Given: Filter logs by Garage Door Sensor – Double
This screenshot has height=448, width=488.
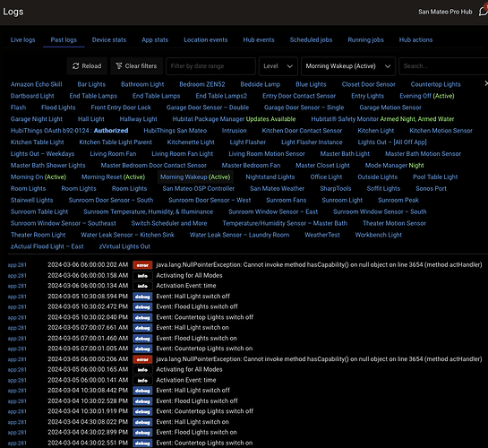Looking at the screenshot, I should 208,108.
